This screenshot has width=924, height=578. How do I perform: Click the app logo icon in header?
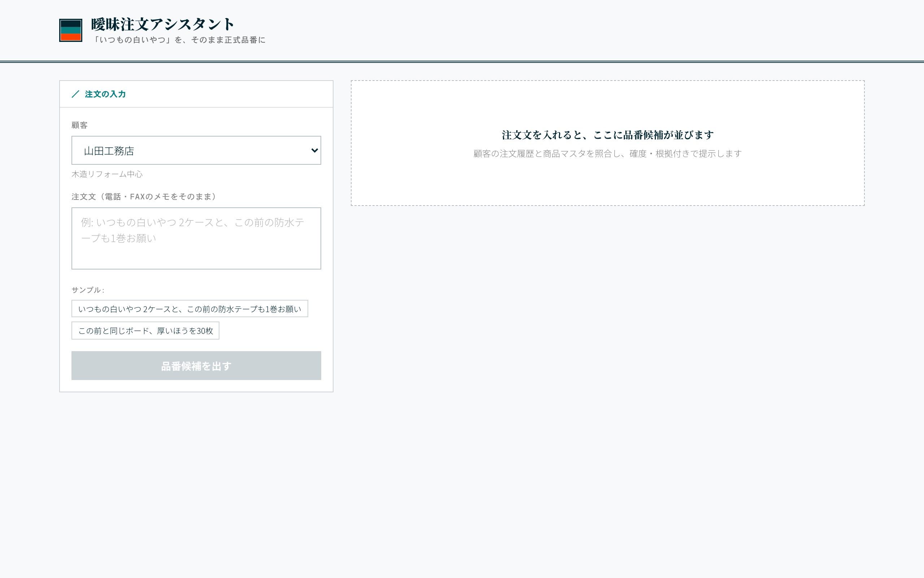coord(71,30)
